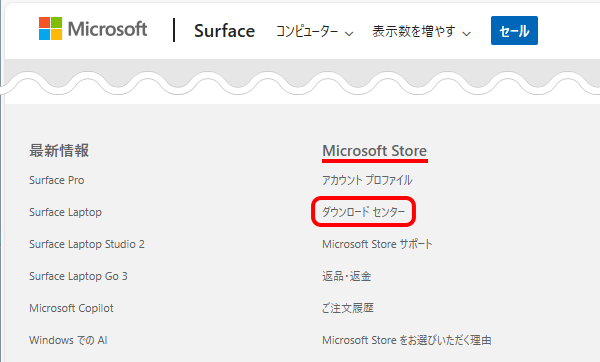Open アカウント プロファイル link
Screen dimensions: 600x362
tap(367, 180)
